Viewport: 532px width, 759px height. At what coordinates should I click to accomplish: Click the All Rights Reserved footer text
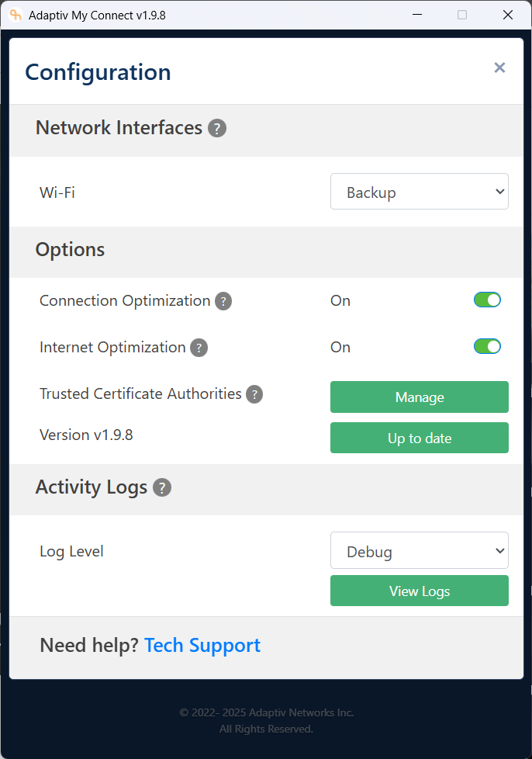click(x=267, y=729)
